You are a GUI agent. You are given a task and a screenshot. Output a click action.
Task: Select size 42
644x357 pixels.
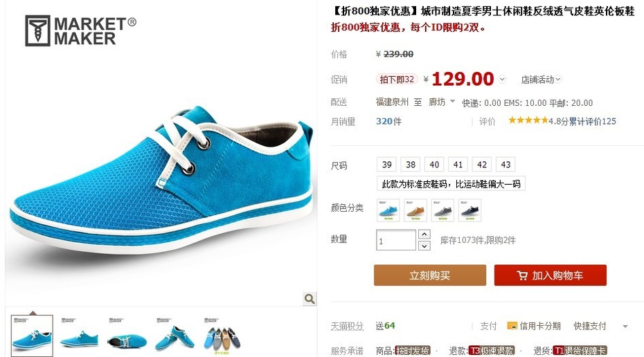(x=482, y=165)
